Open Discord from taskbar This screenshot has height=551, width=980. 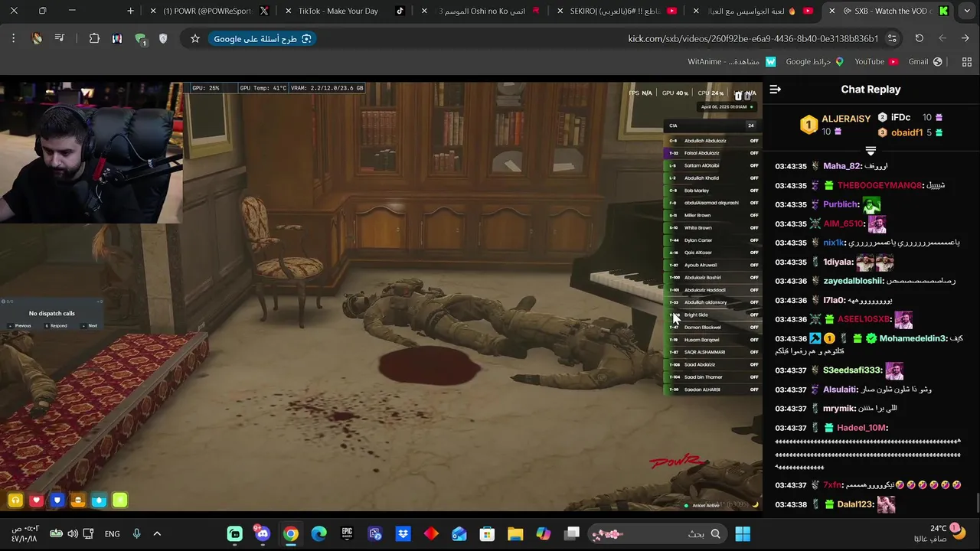(263, 533)
